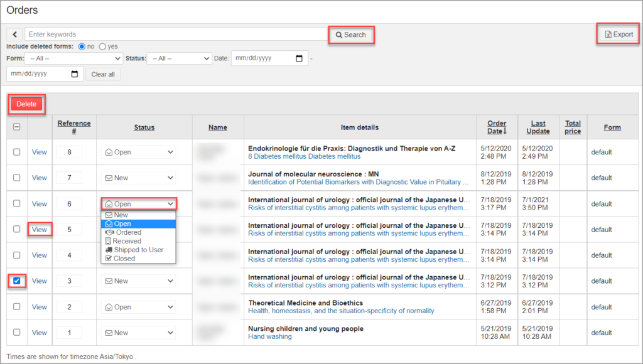Screen dimensions: 643x364
Task: Click 'Theoretical Medicine and Bioethics' title
Action: 306,303
